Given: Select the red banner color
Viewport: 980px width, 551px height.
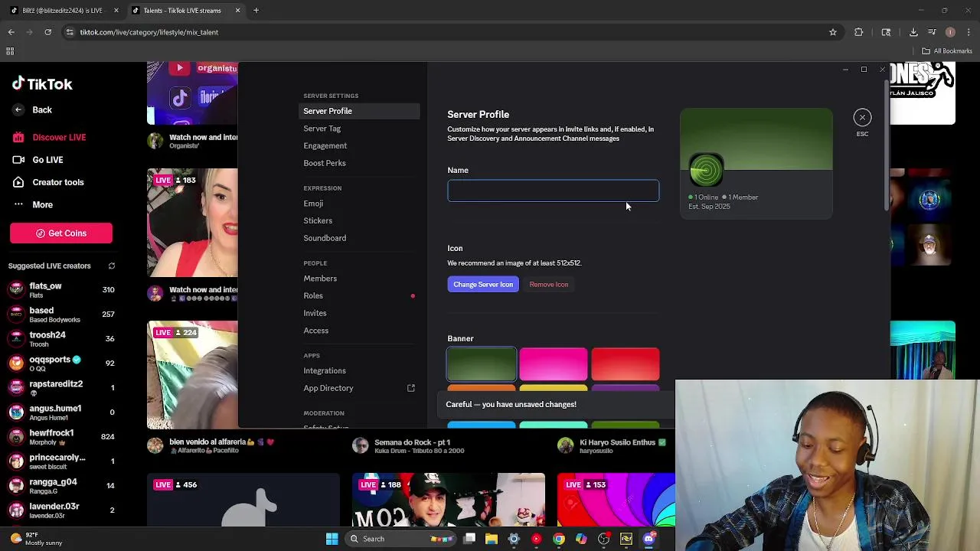Looking at the screenshot, I should pyautogui.click(x=626, y=364).
